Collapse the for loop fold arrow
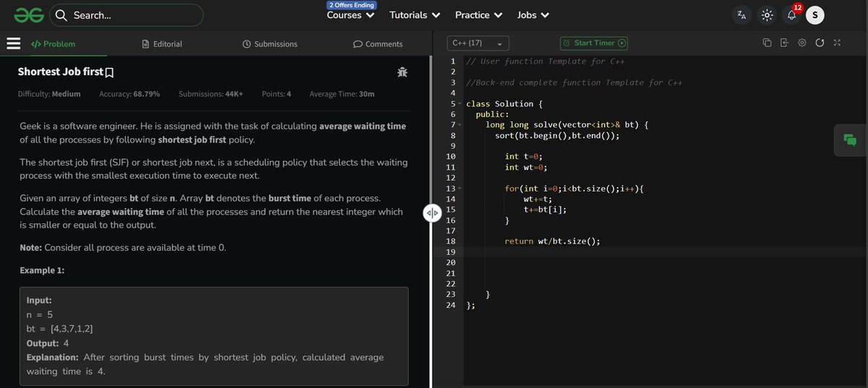This screenshot has width=868, height=388. [460, 189]
